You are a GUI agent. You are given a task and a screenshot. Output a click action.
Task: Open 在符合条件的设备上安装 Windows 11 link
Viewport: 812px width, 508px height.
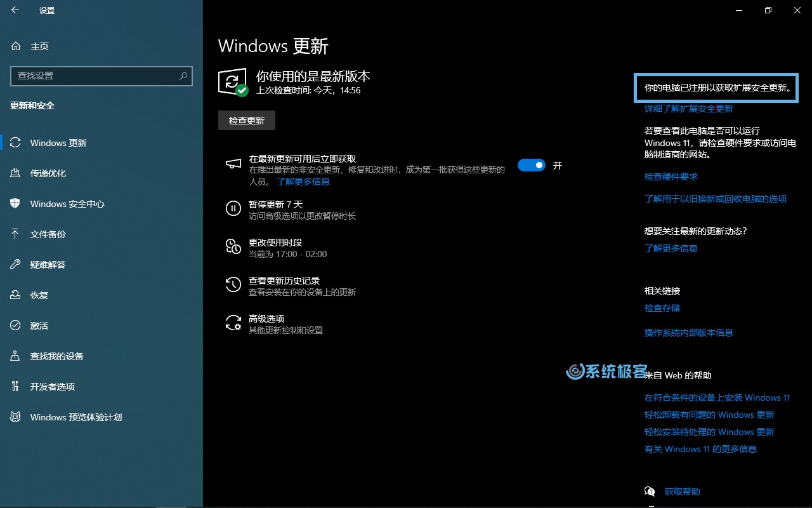717,398
